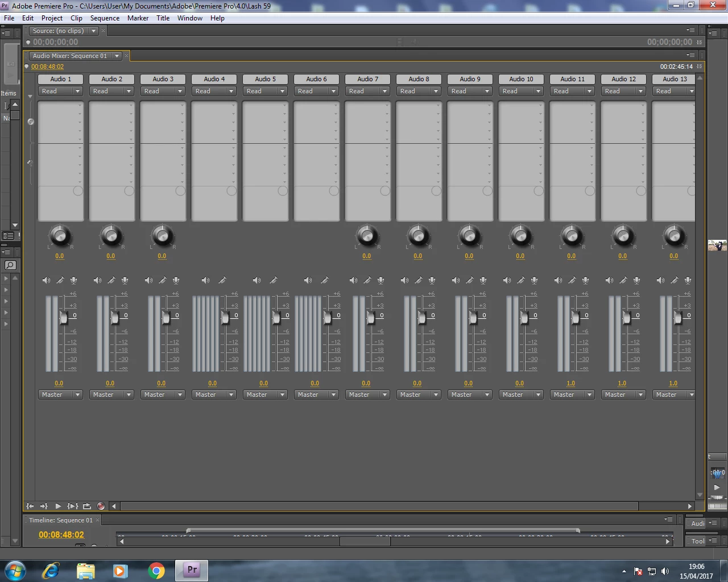Screen dimensions: 728x582
Task: Solo track Audio 10
Action: pyautogui.click(x=520, y=280)
